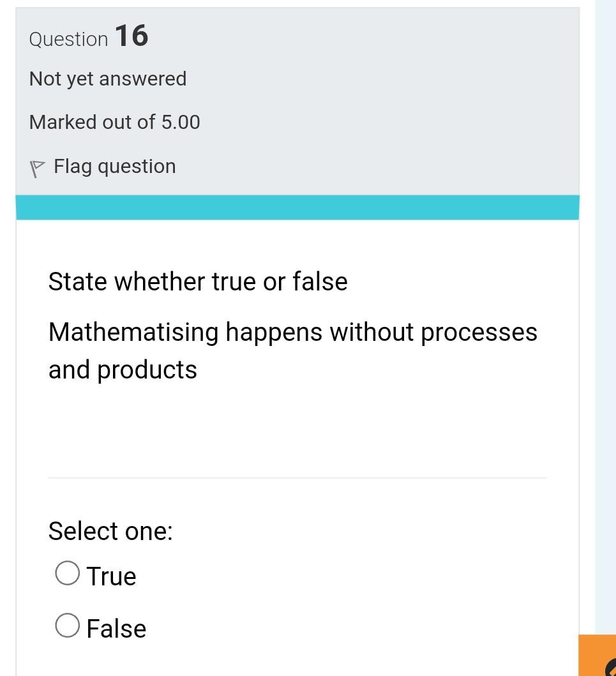The image size is (616, 676).
Task: Select the True radio button
Action: [x=66, y=573]
